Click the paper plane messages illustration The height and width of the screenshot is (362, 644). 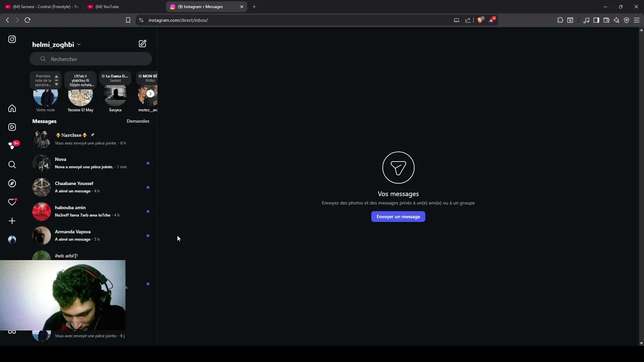click(x=398, y=167)
